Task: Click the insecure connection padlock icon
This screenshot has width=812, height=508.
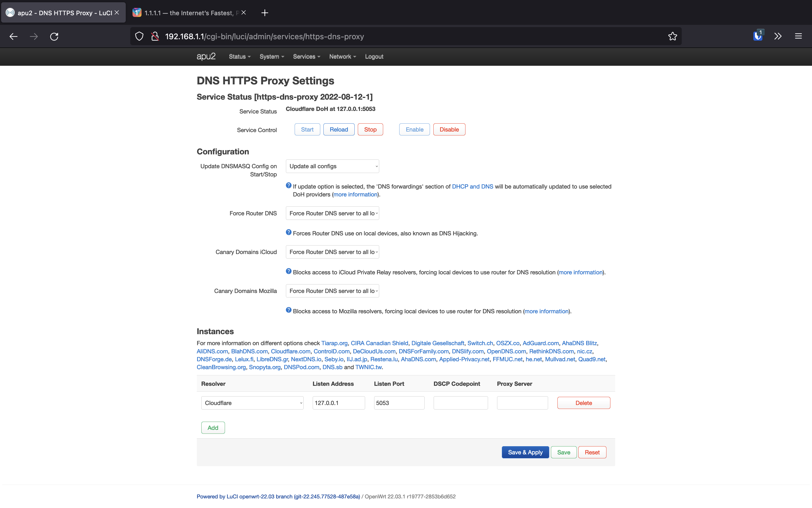Action: pyautogui.click(x=155, y=36)
